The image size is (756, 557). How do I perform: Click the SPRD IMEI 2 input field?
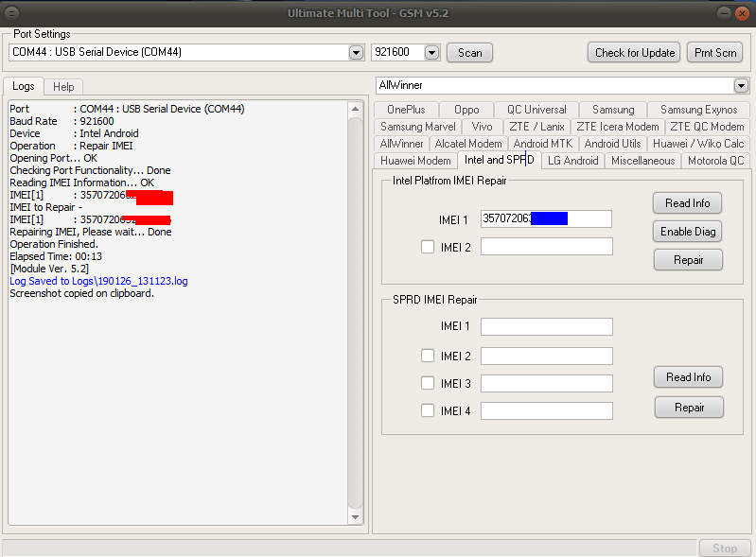[x=546, y=357]
